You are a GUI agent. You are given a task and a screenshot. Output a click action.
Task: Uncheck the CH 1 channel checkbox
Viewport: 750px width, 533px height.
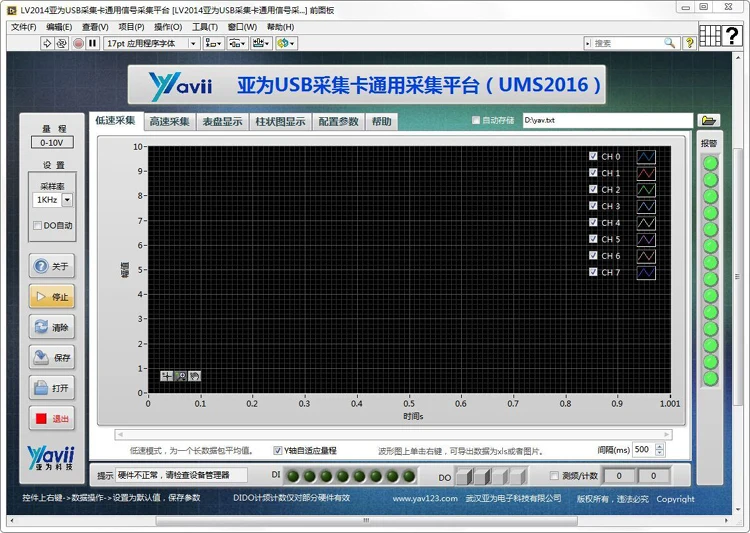tap(593, 173)
